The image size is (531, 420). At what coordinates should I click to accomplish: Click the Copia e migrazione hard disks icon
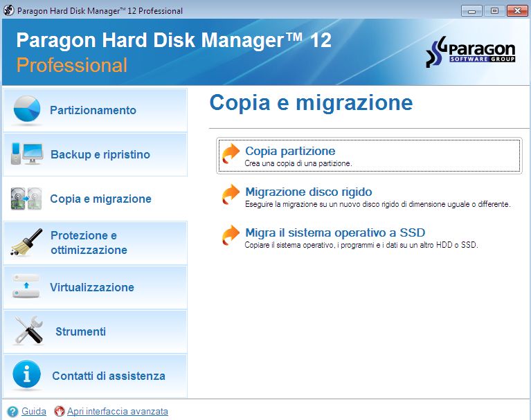(x=26, y=199)
